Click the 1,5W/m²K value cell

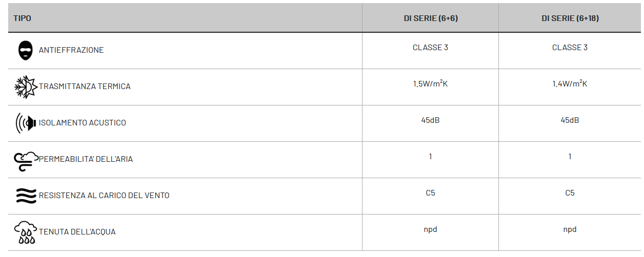(x=431, y=83)
